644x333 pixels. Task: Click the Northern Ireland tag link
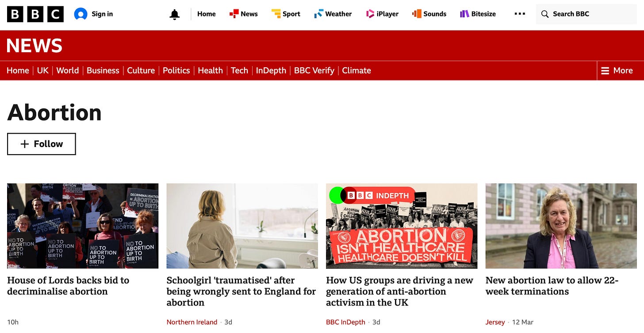(192, 322)
